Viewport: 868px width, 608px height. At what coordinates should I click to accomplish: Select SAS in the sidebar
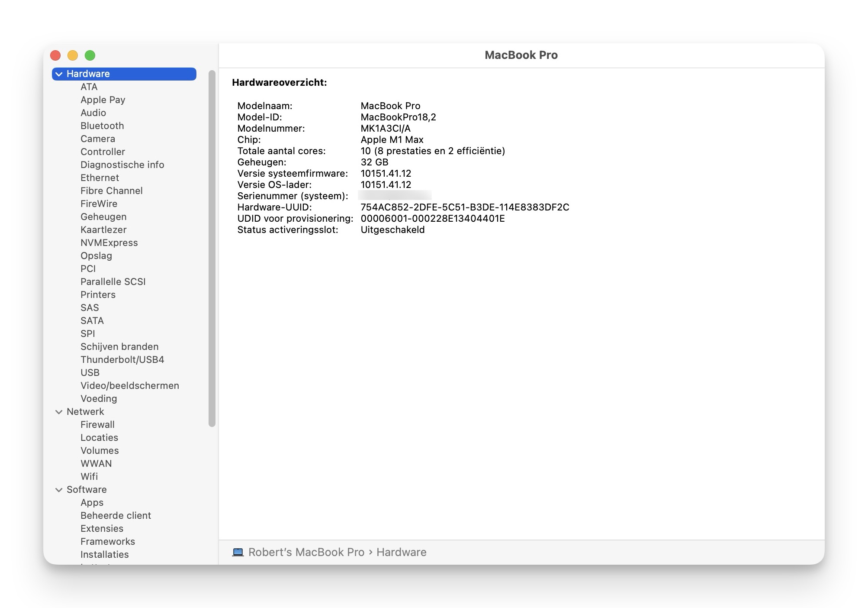pos(90,308)
